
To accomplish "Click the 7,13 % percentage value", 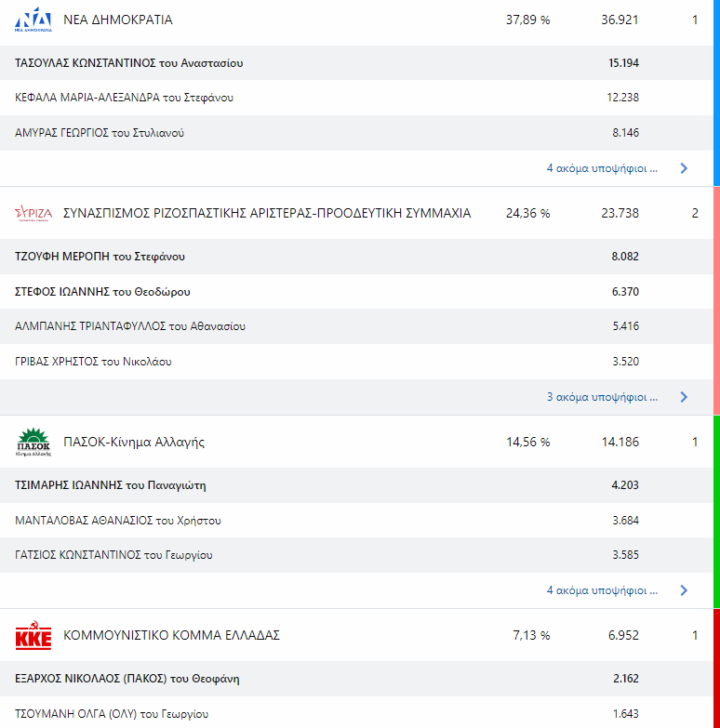I will pyautogui.click(x=531, y=635).
